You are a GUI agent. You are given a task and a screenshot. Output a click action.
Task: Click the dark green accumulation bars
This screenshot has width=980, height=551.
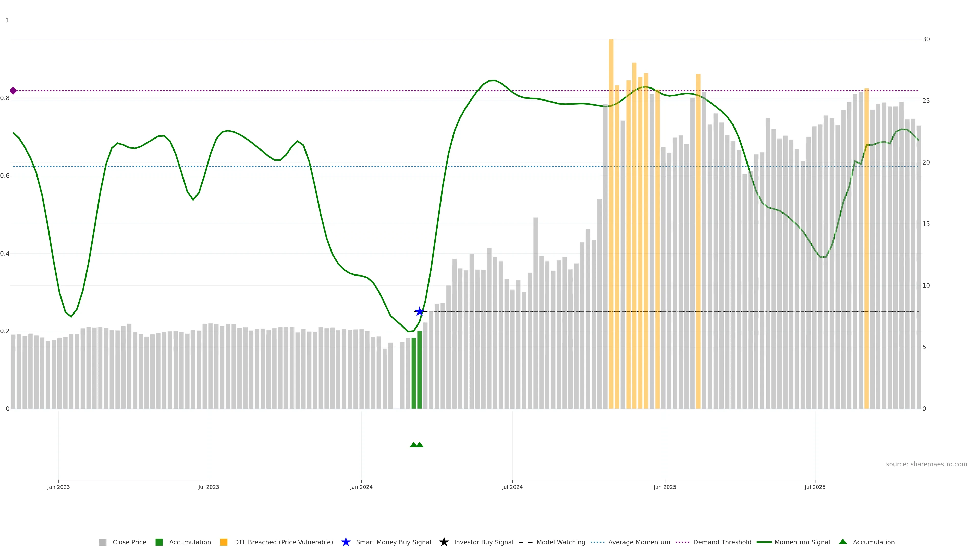(x=416, y=373)
